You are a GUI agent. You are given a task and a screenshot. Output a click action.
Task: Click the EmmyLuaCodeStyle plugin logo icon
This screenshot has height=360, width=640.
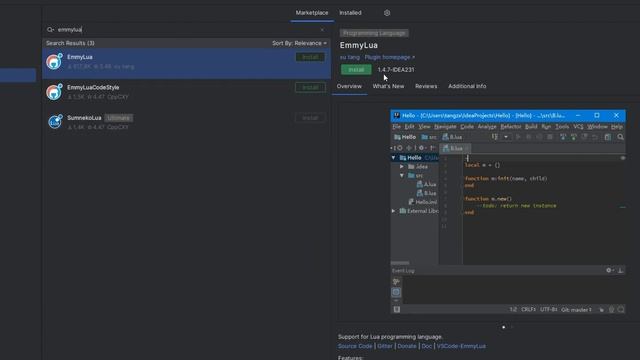[54, 92]
